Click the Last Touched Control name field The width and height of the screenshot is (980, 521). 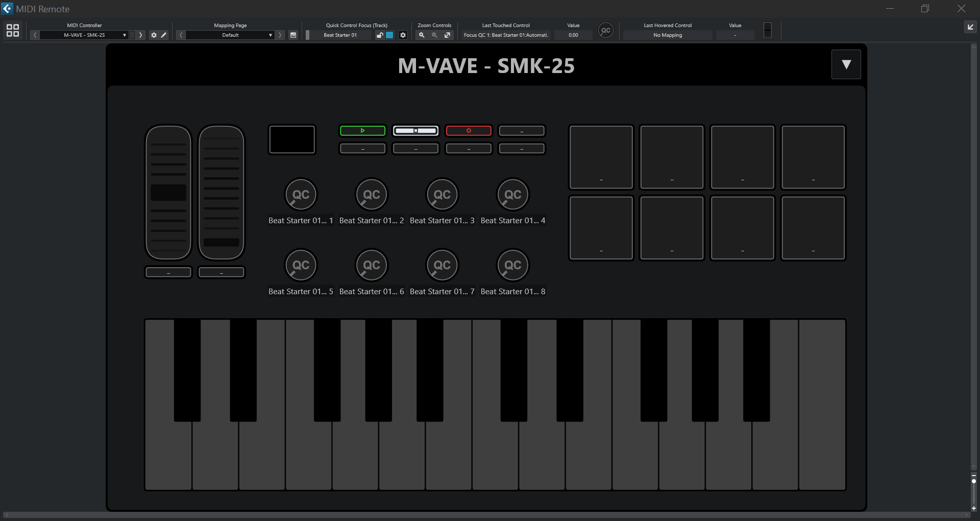(x=506, y=35)
